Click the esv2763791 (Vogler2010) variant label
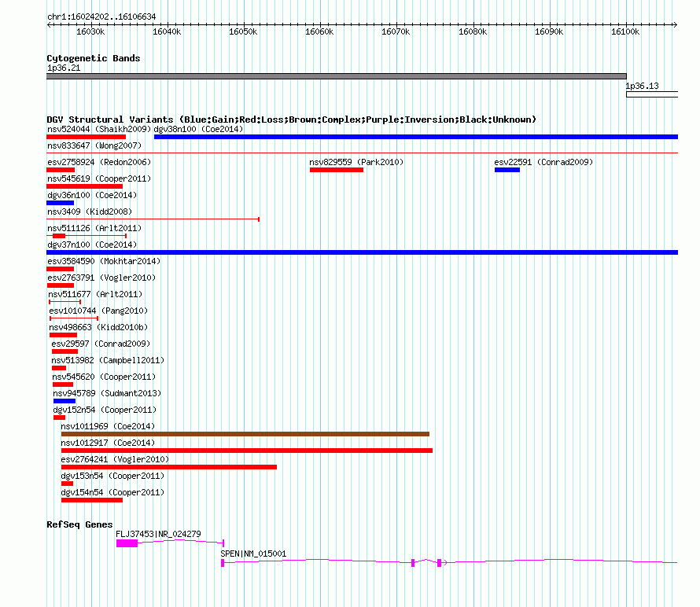The image size is (700, 607). coord(101,278)
